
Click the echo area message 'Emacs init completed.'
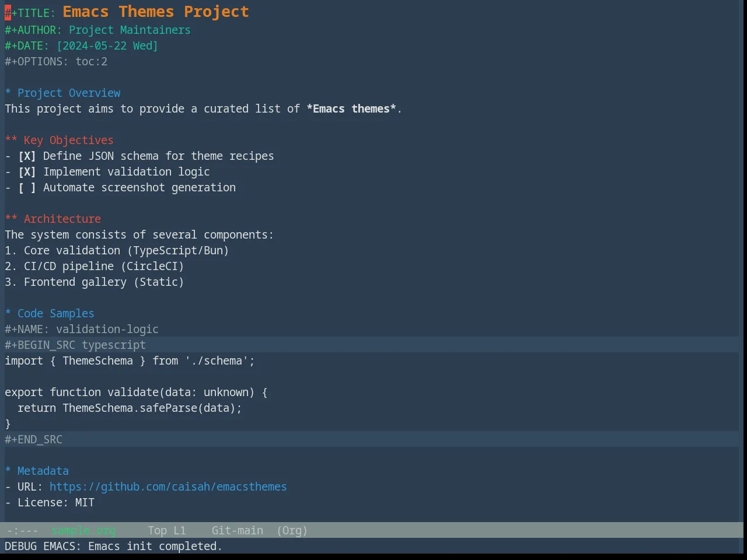(155, 547)
